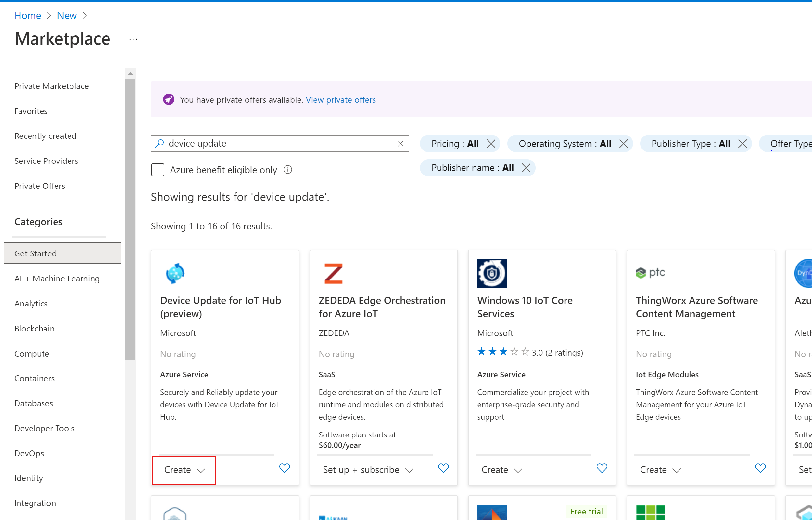
Task: Expand Set up + subscribe dropdown
Action: [x=368, y=470]
